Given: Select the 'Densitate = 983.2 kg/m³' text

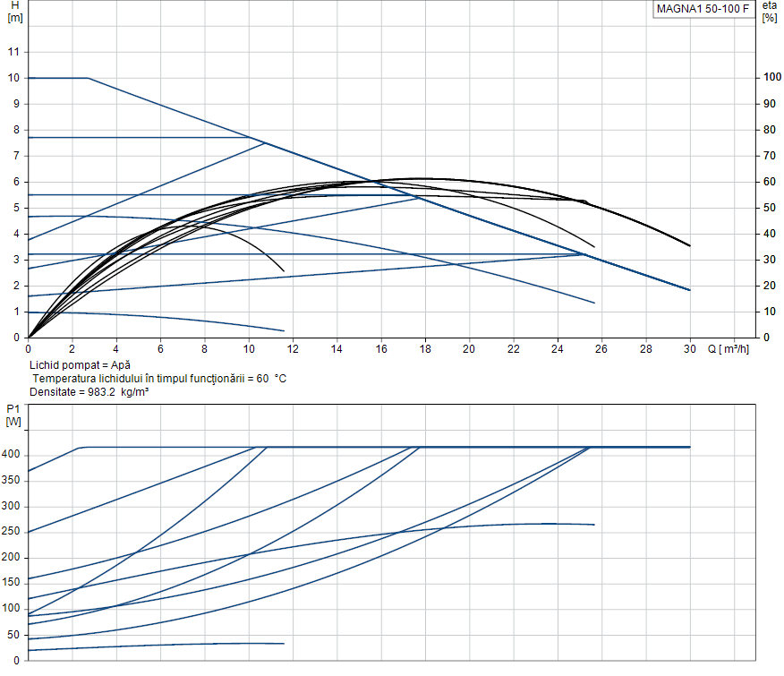Looking at the screenshot, I should [89, 392].
